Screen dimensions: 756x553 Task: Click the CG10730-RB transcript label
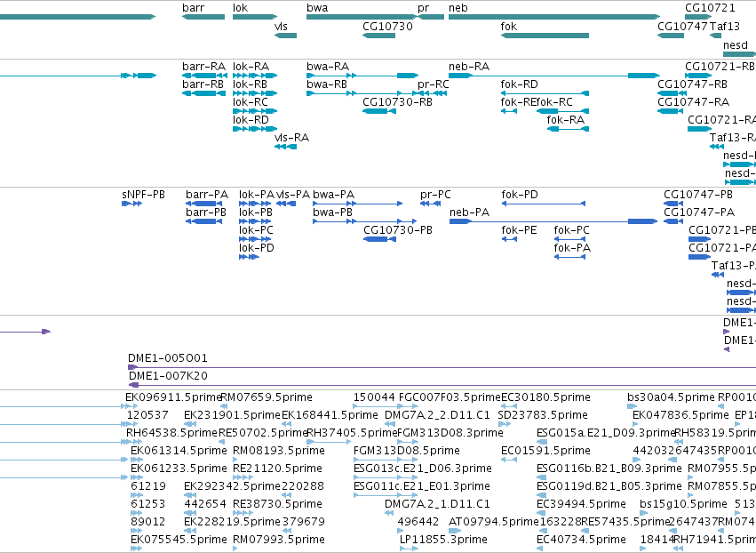pyautogui.click(x=397, y=102)
